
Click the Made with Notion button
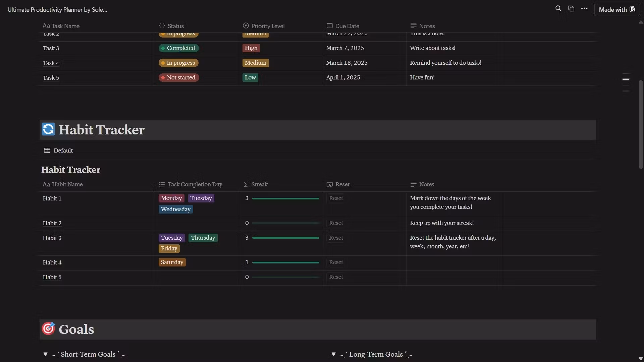click(617, 9)
